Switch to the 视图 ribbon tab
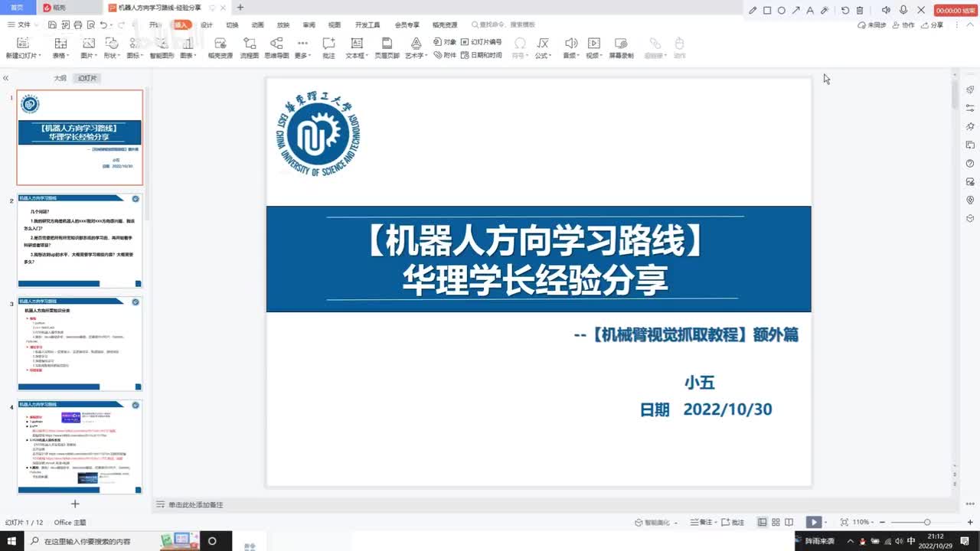The width and height of the screenshot is (980, 551). point(335,24)
